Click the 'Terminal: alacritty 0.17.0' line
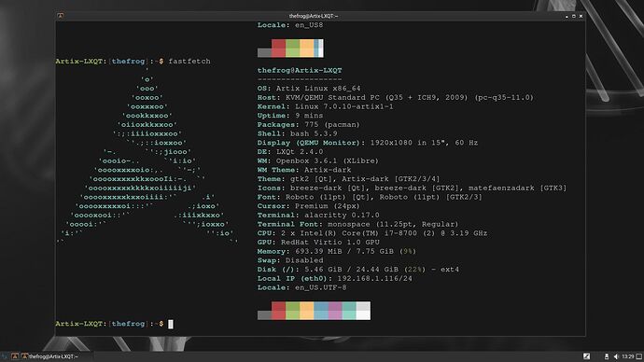Image resolution: width=644 pixels, height=362 pixels. [318, 215]
